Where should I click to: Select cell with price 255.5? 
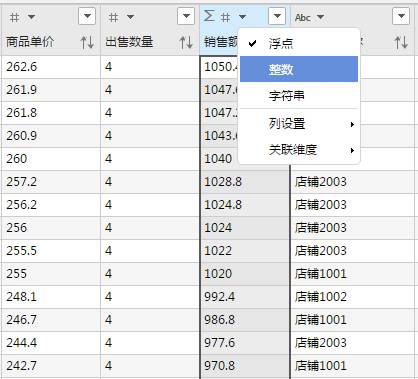click(51, 251)
